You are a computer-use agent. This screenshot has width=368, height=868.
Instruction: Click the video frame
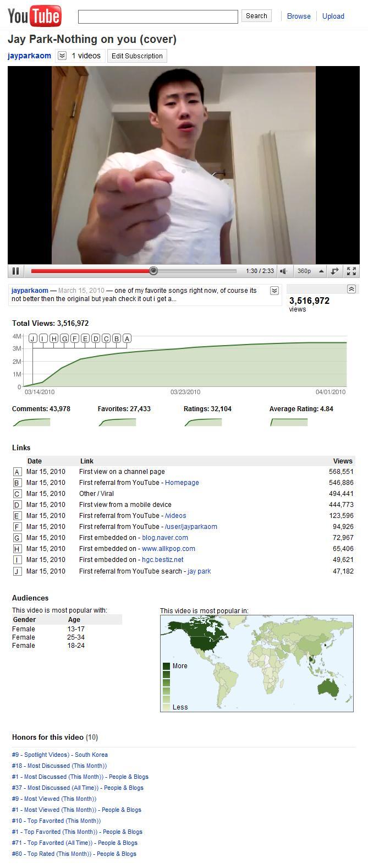184,165
